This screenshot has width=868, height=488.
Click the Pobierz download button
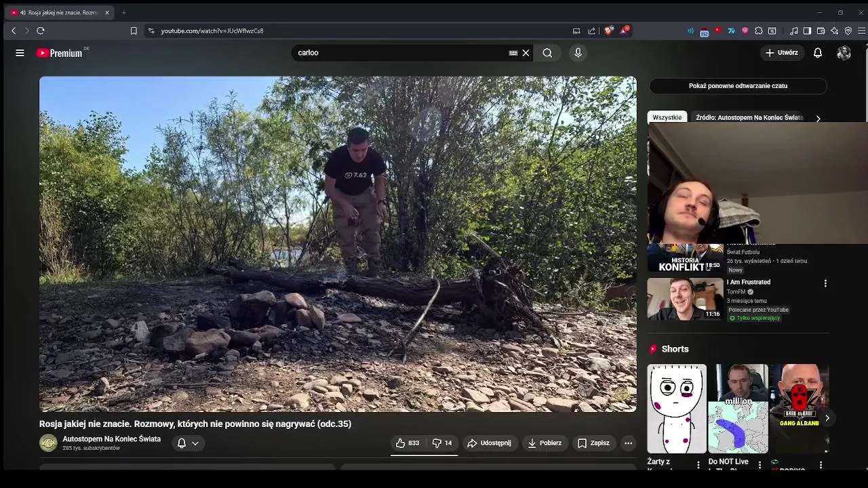click(545, 443)
